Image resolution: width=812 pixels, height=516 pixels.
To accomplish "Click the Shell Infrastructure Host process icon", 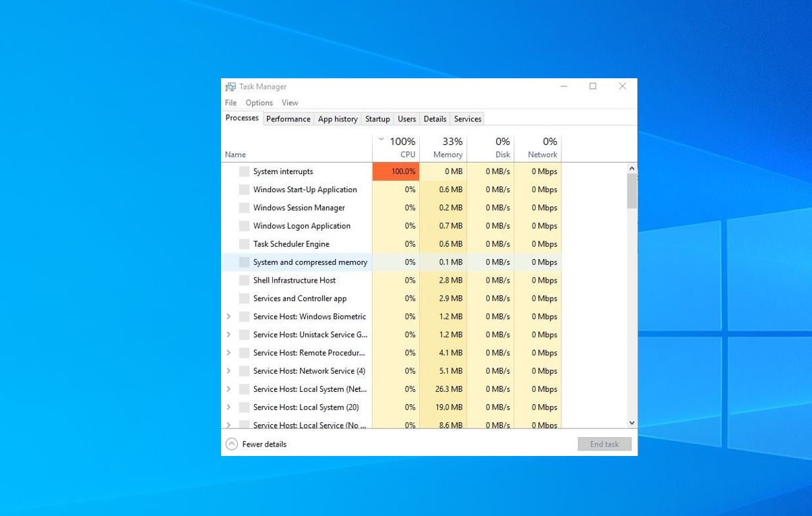I will point(244,280).
